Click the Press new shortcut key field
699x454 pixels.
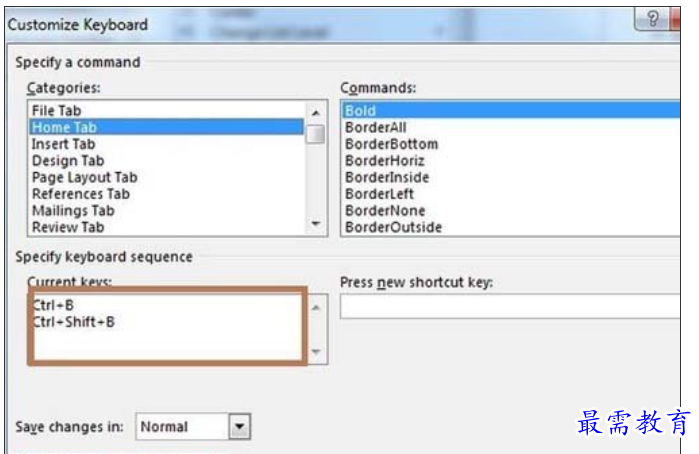click(510, 306)
